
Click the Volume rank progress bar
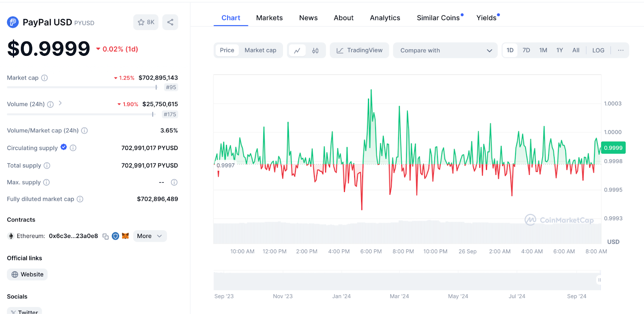coord(80,114)
